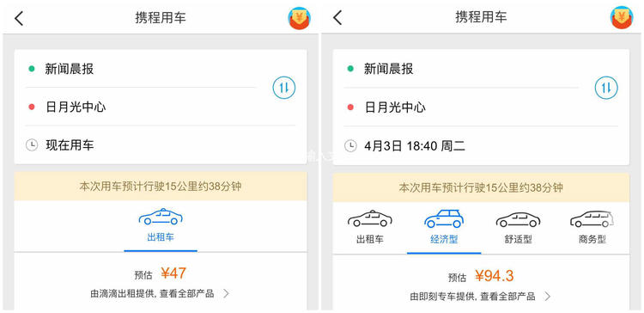This screenshot has height=313, width=644.
Task: Tap the clock icon beside 现在用车
Action: tap(32, 144)
